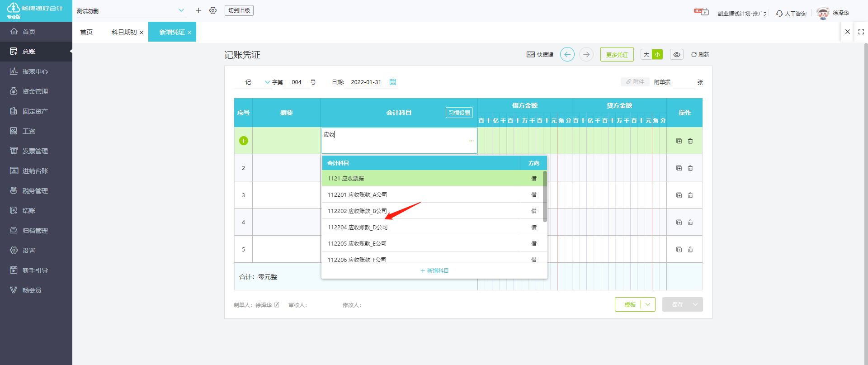Expand the 测试勿删 account set dropdown
The height and width of the screenshot is (365, 868).
pos(181,10)
